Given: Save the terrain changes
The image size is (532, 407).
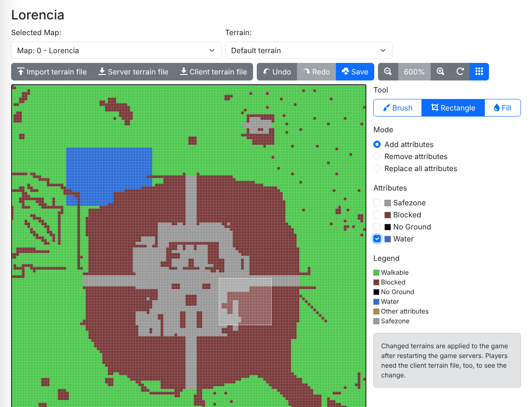Looking at the screenshot, I should pos(355,72).
